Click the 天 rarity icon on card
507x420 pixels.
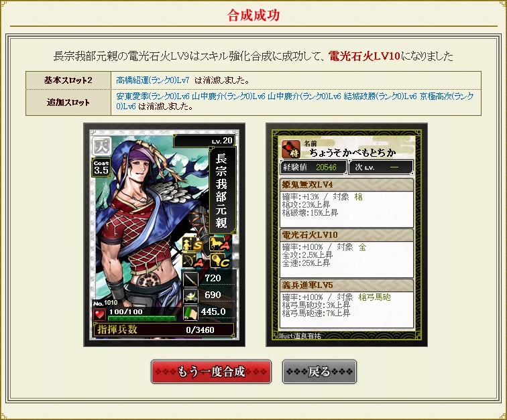pos(102,147)
